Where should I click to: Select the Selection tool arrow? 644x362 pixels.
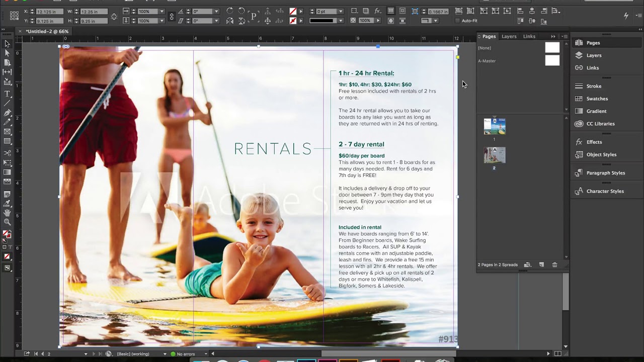point(7,44)
